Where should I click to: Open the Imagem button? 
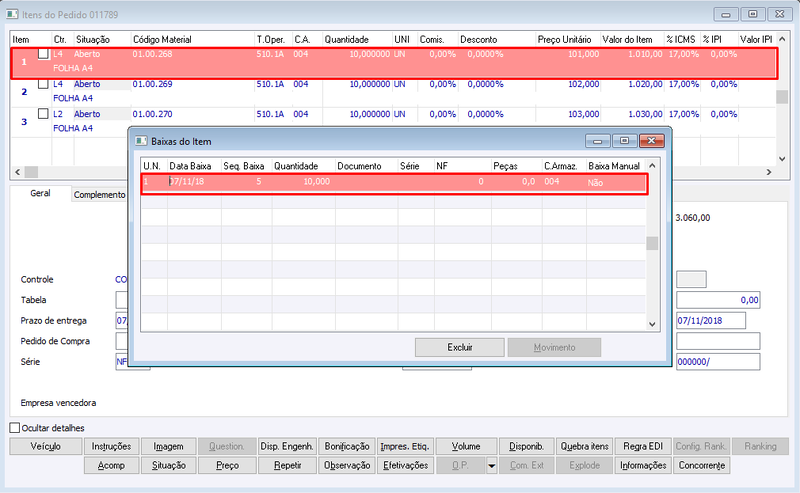(168, 446)
